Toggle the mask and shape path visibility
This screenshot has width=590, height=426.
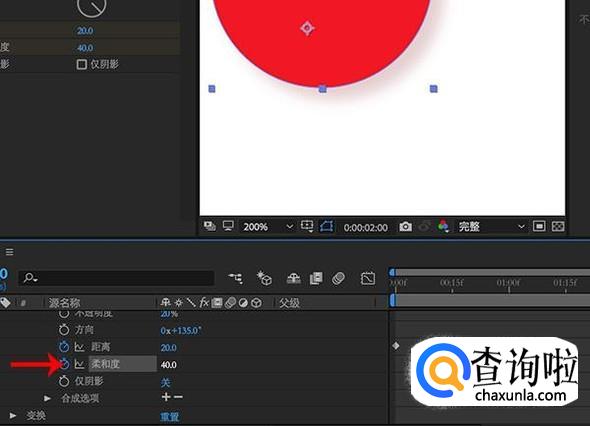click(326, 227)
